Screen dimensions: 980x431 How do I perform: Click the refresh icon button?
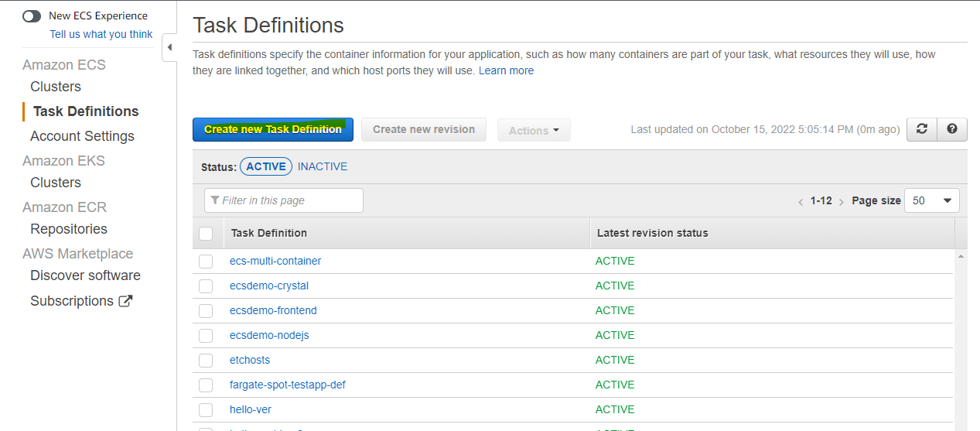pos(921,129)
